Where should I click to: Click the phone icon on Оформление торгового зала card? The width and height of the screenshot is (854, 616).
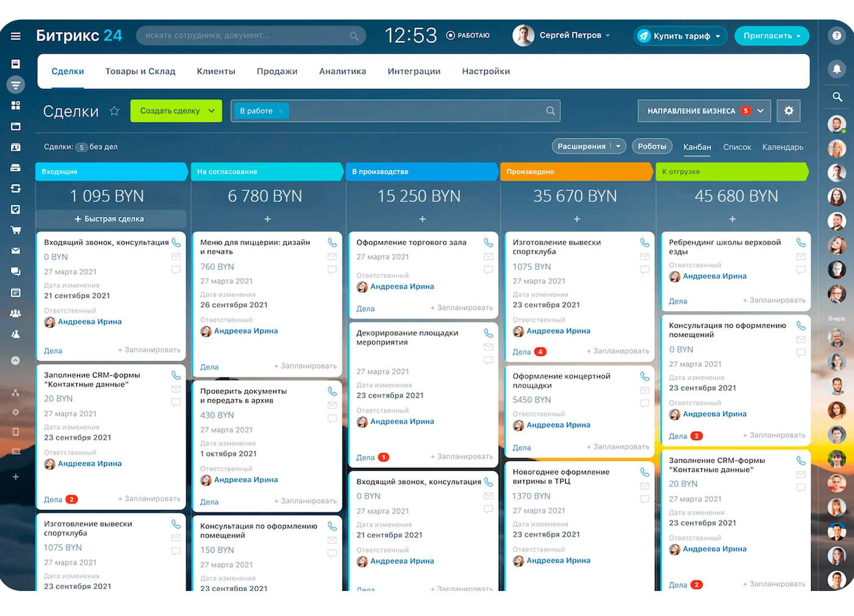tap(488, 242)
